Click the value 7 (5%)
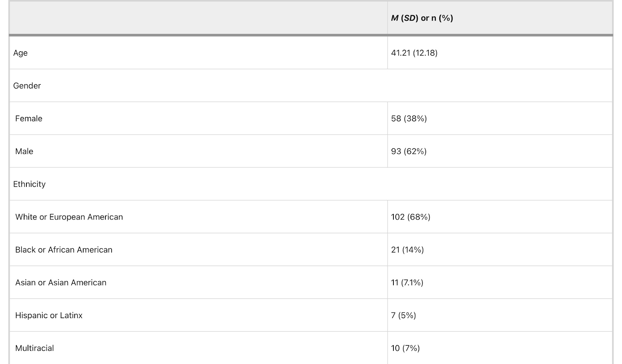 point(403,315)
